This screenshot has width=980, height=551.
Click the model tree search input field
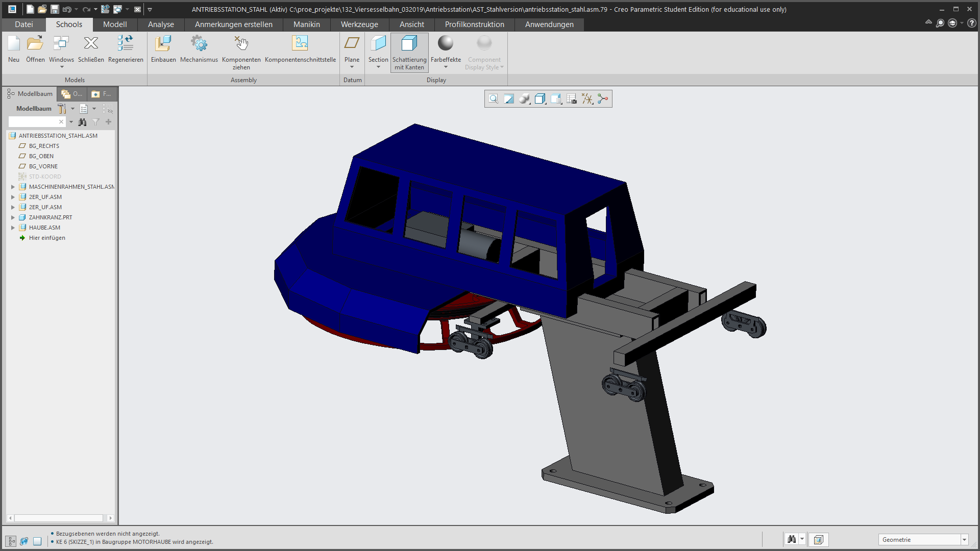point(33,122)
